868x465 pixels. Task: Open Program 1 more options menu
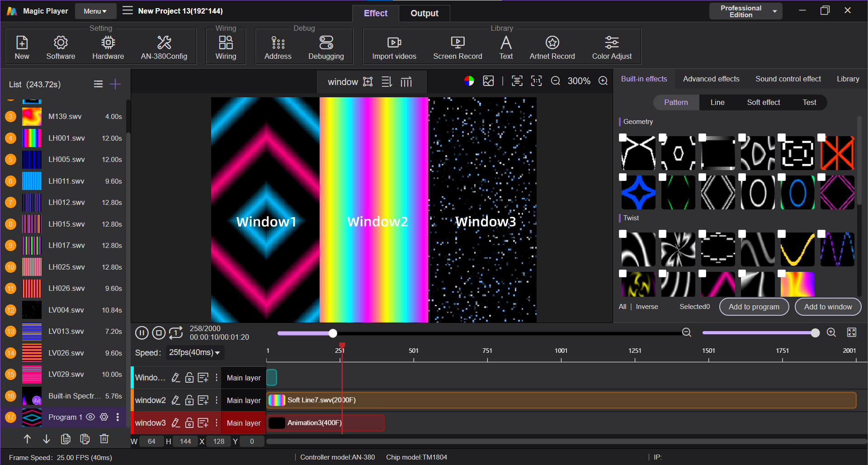click(118, 417)
